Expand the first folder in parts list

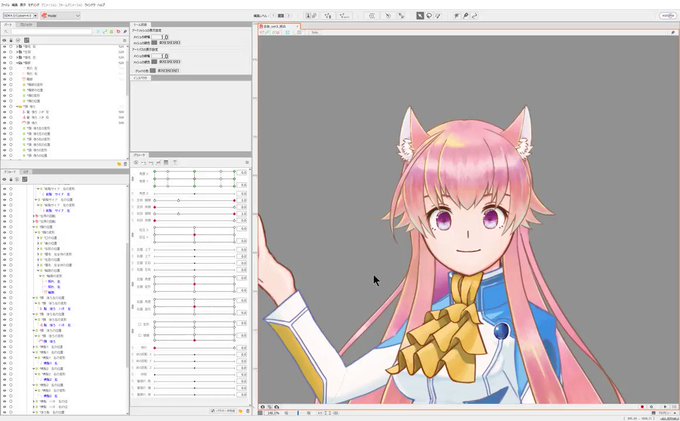coord(17,46)
